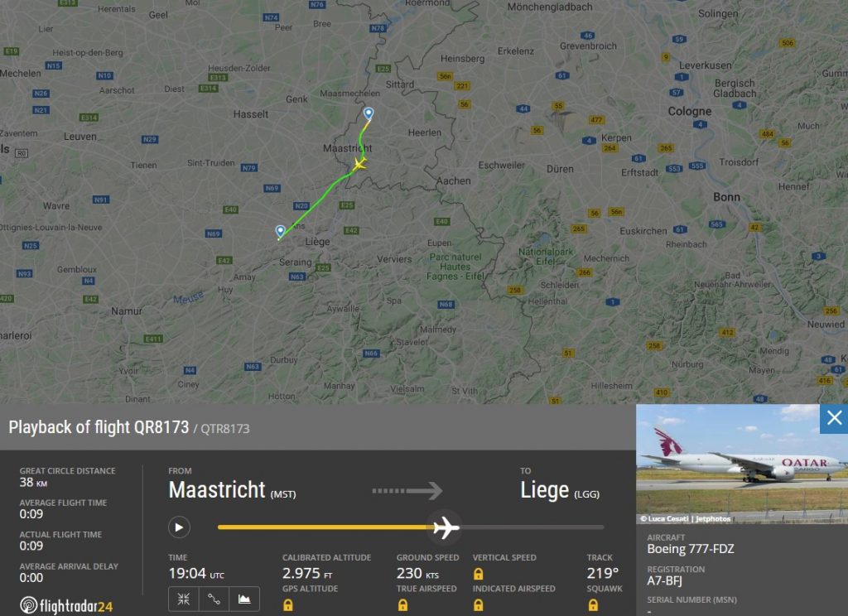Click the lock icon under Vertical Speed
Image resolution: width=848 pixels, height=616 pixels.
pos(478,574)
